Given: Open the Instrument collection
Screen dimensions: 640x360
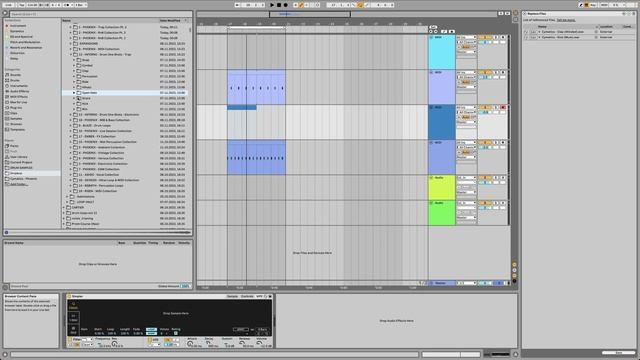Looking at the screenshot, I should (x=18, y=26).
